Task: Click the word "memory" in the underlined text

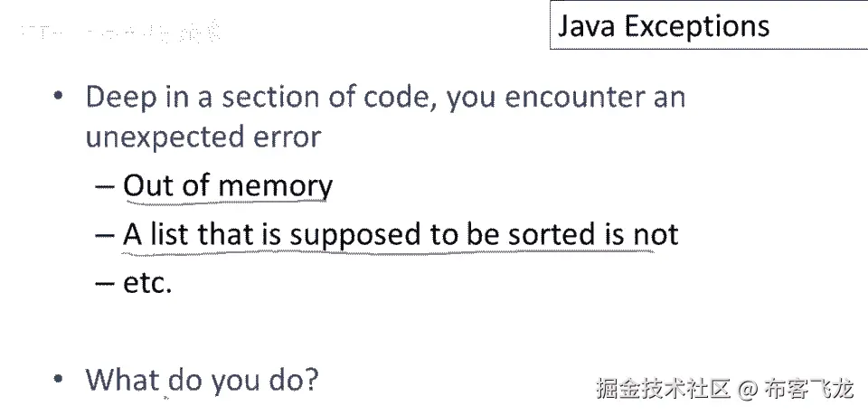Action: 276,186
